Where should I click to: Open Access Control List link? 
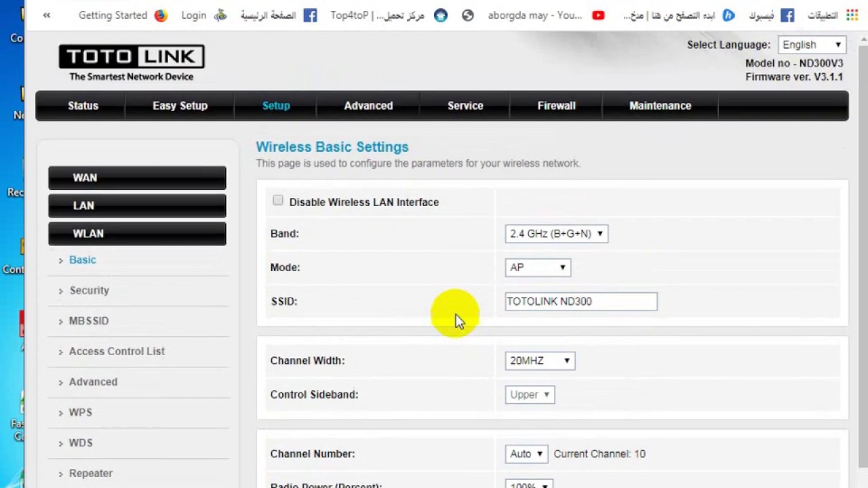coord(117,352)
